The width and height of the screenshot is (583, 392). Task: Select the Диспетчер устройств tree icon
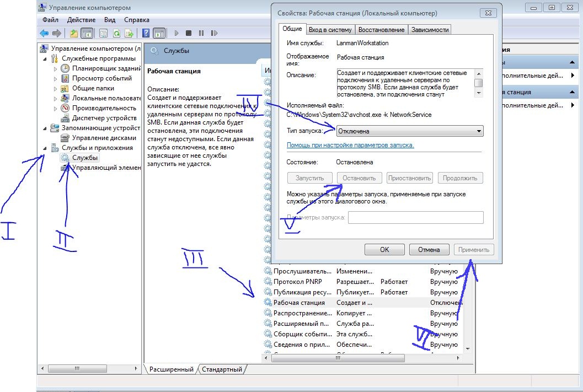click(65, 118)
